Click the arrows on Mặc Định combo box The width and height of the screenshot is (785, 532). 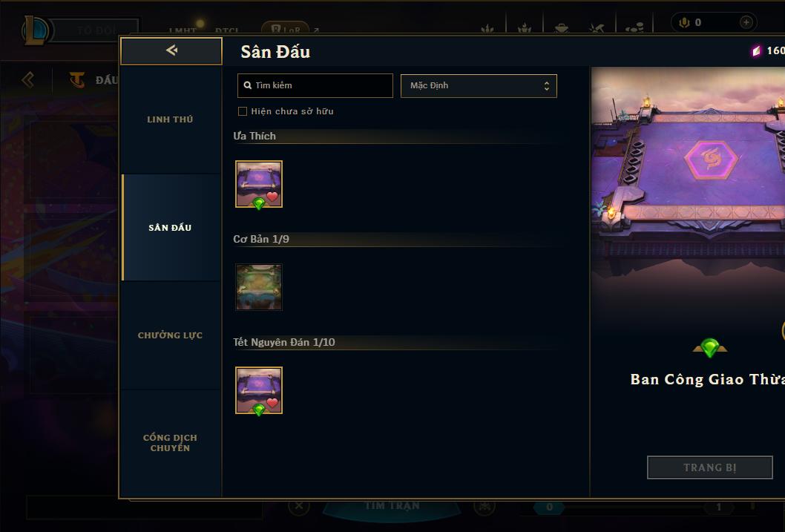[x=547, y=85]
